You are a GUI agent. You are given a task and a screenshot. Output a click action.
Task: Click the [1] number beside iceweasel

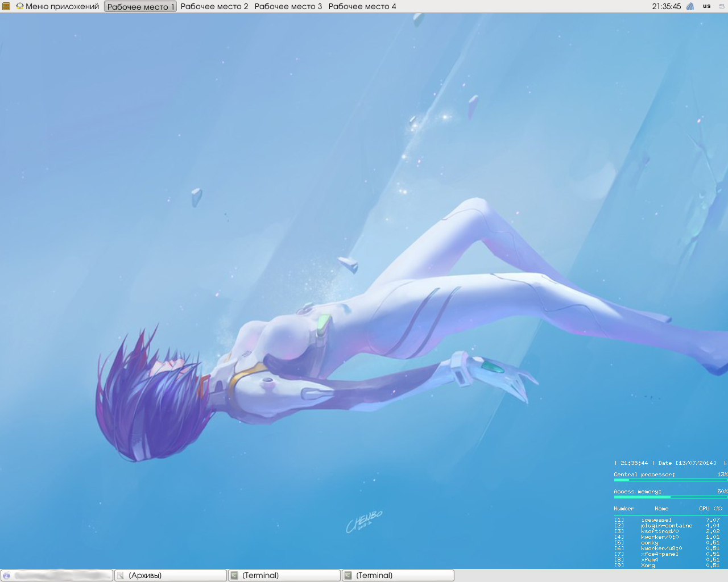click(619, 520)
